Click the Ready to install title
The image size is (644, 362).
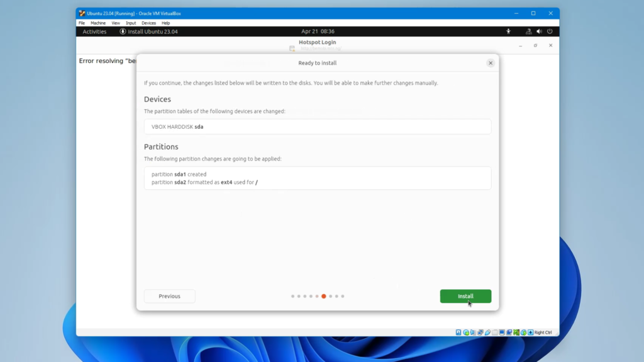(x=318, y=63)
